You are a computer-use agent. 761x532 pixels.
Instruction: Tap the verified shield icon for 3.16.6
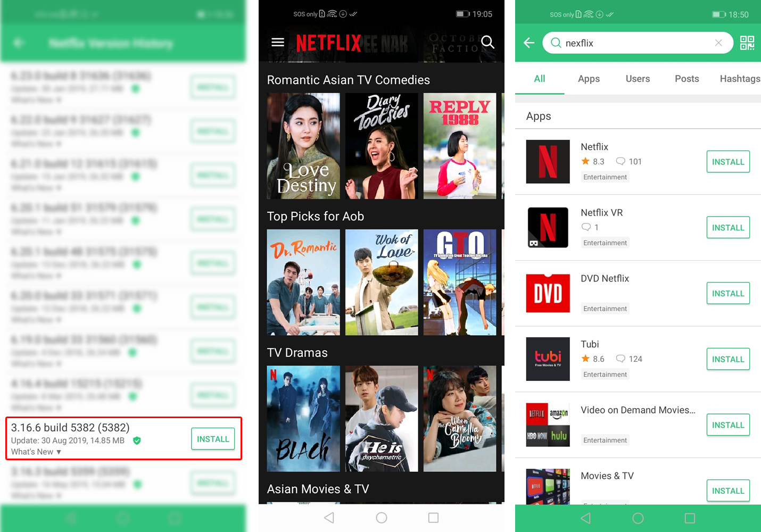point(137,440)
